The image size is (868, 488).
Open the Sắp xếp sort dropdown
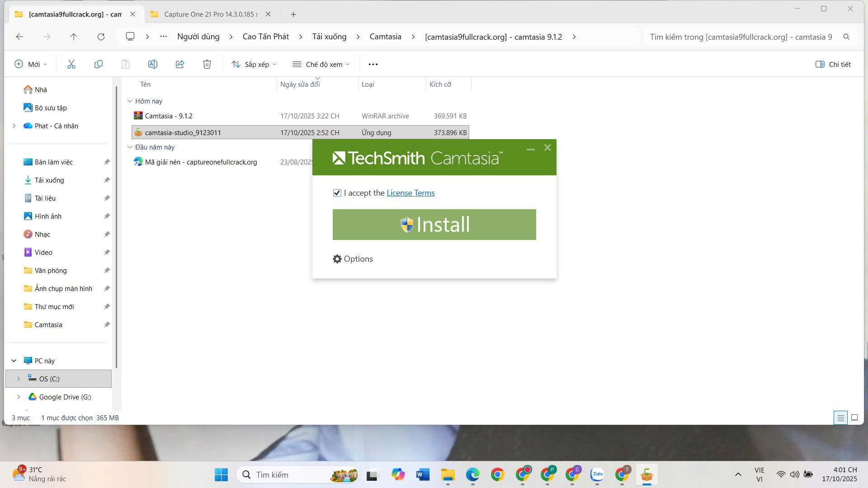[254, 64]
